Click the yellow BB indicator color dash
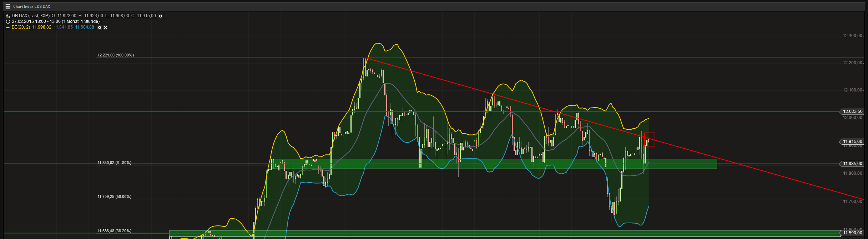868x239 pixels. coord(8,28)
